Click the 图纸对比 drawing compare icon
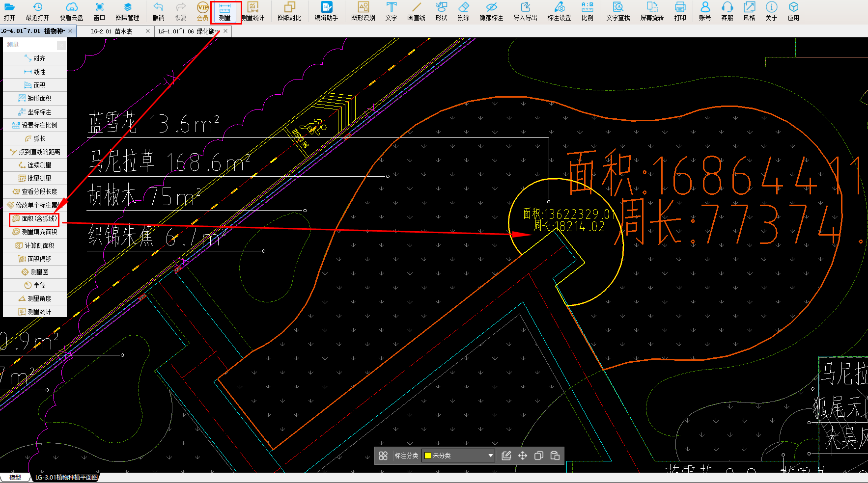Image resolution: width=868 pixels, height=483 pixels. tap(289, 12)
